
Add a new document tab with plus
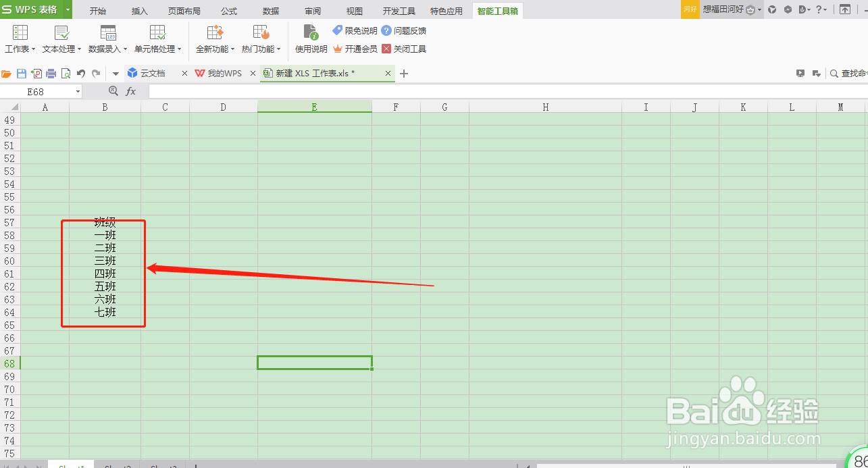tap(404, 74)
